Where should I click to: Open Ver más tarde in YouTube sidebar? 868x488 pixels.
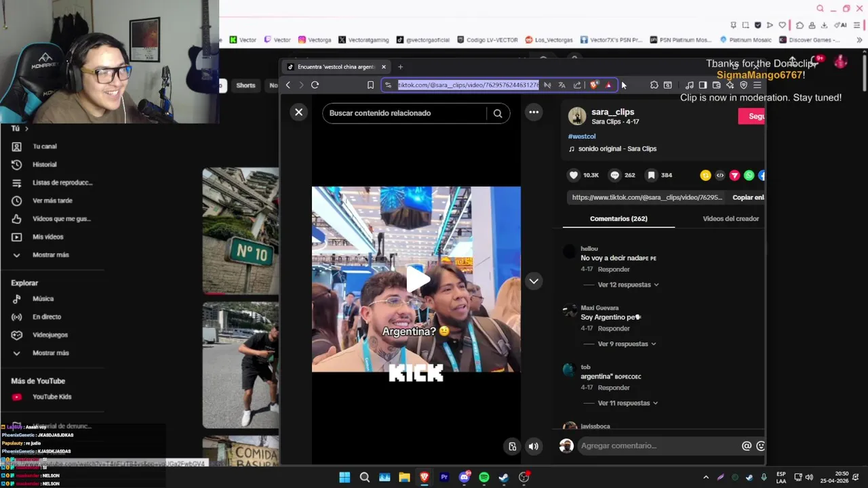[52, 201]
